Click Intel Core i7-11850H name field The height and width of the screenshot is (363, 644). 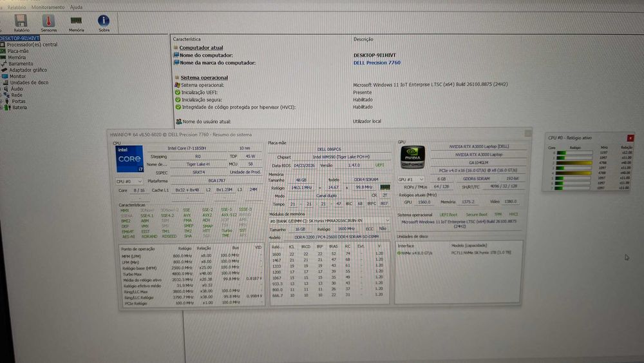pyautogui.click(x=187, y=148)
